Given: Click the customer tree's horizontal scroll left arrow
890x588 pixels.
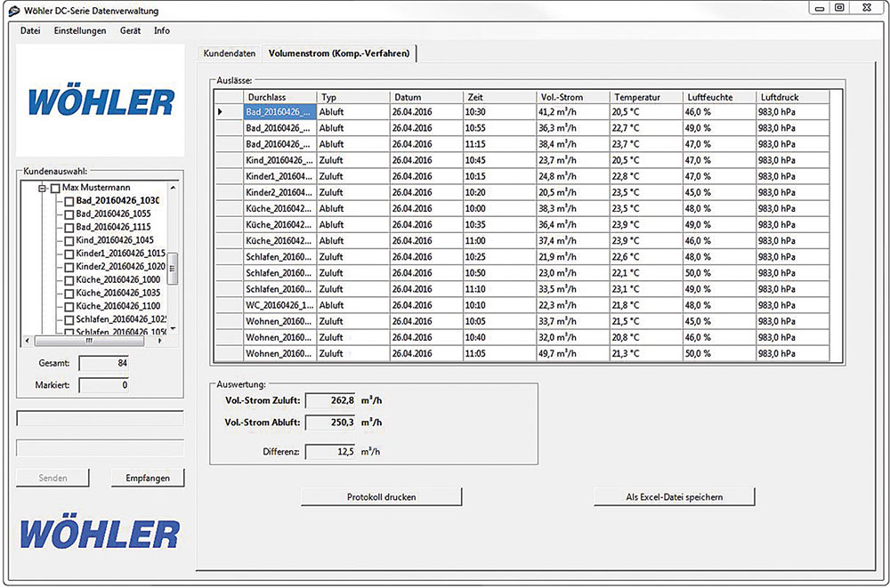Looking at the screenshot, I should pyautogui.click(x=28, y=341).
